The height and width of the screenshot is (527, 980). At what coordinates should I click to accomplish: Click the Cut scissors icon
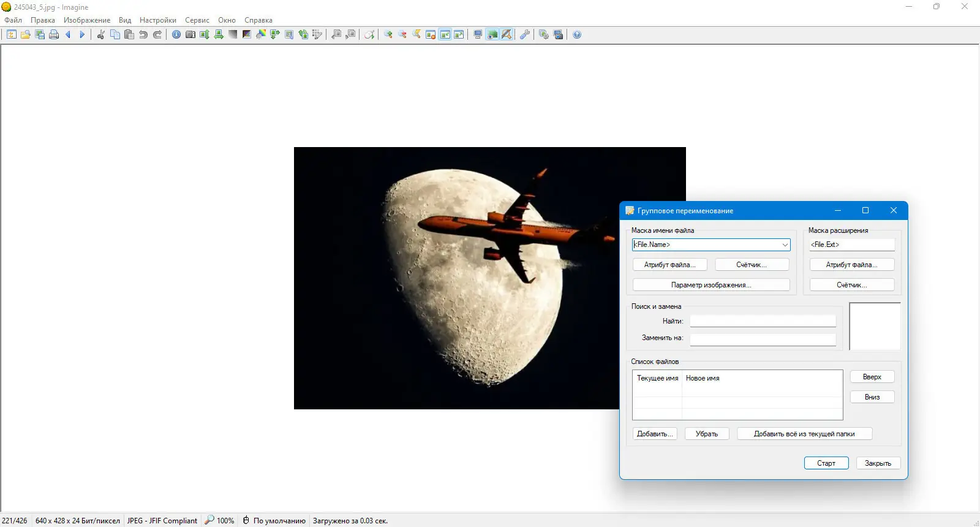101,35
